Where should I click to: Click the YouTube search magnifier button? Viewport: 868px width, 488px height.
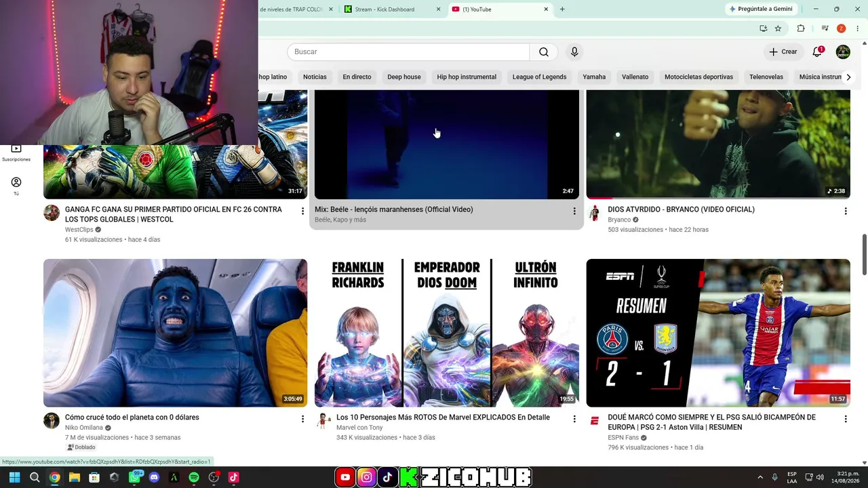544,52
